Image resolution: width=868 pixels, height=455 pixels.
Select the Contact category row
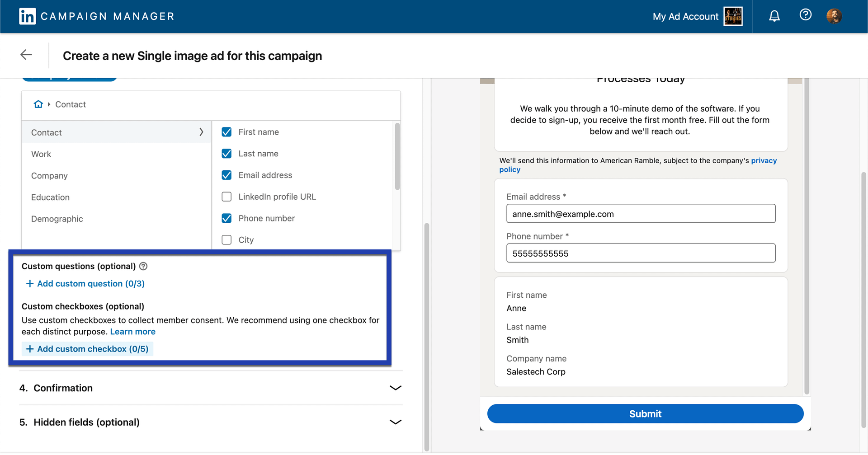pos(117,132)
